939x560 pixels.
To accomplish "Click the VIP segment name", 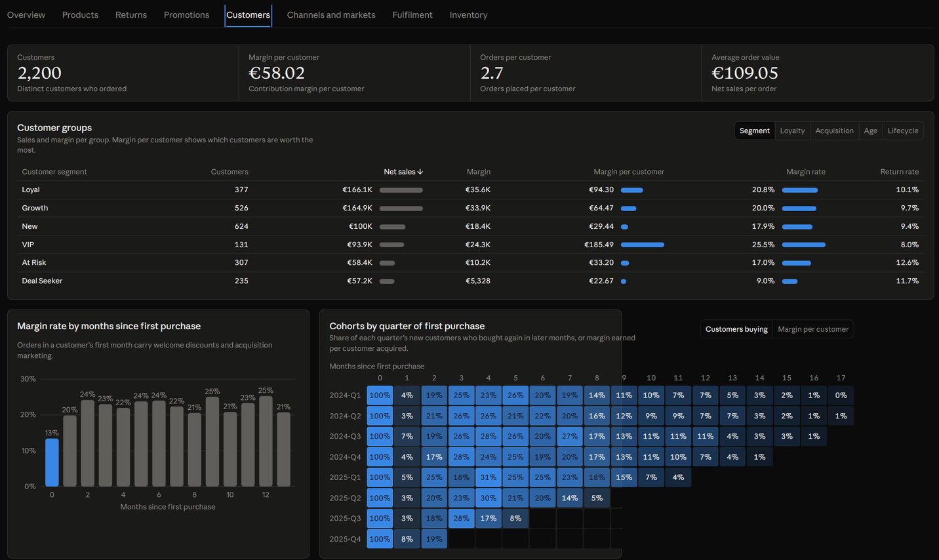I will coord(28,245).
